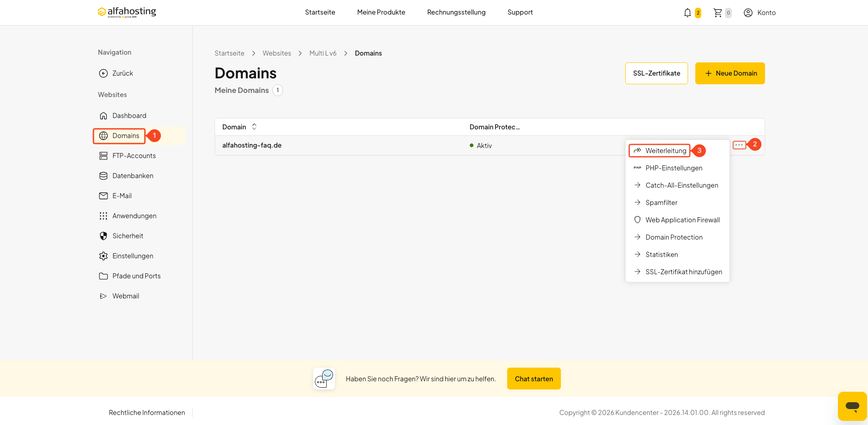Sort by the Domain column arrows
Screen dimensions: 868x425
[x=254, y=127]
